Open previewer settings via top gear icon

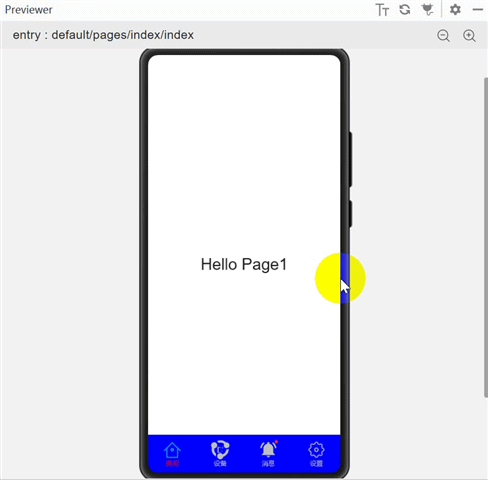click(x=455, y=9)
